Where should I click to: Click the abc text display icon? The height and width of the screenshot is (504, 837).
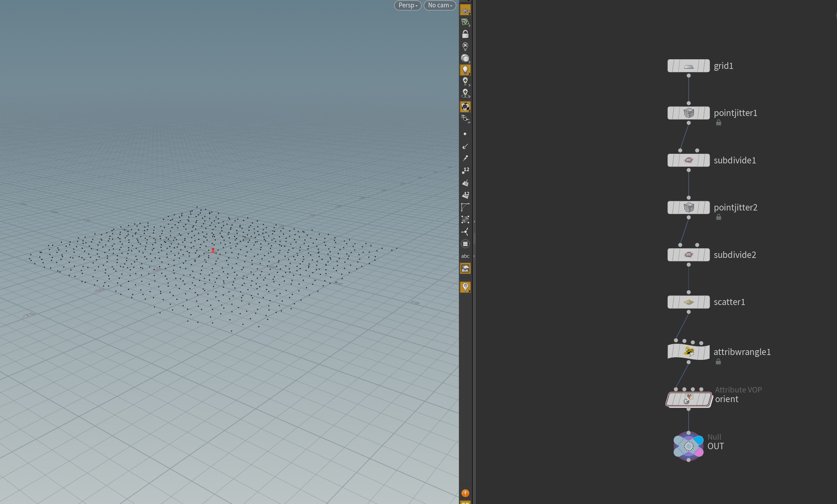pos(465,256)
